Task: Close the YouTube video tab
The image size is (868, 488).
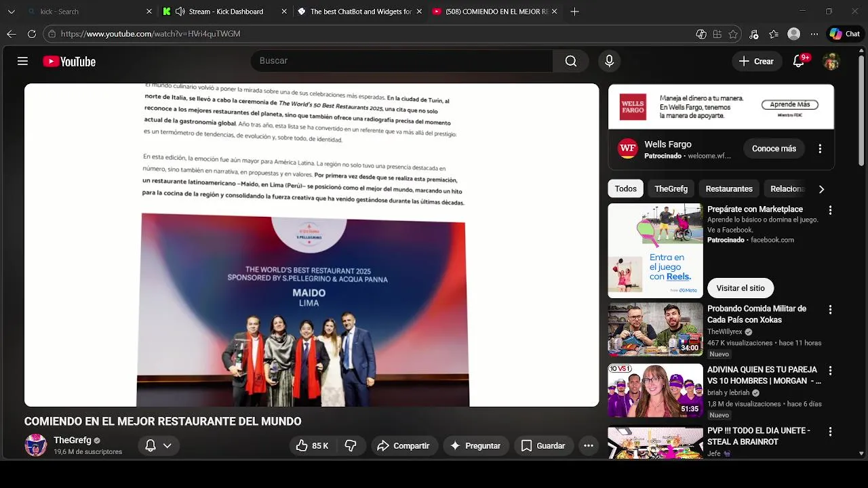Action: tap(555, 12)
